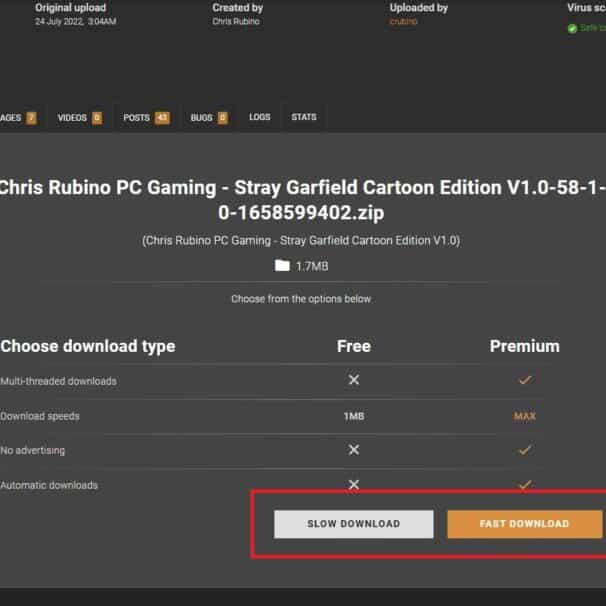Click the Fast Download button

click(524, 524)
